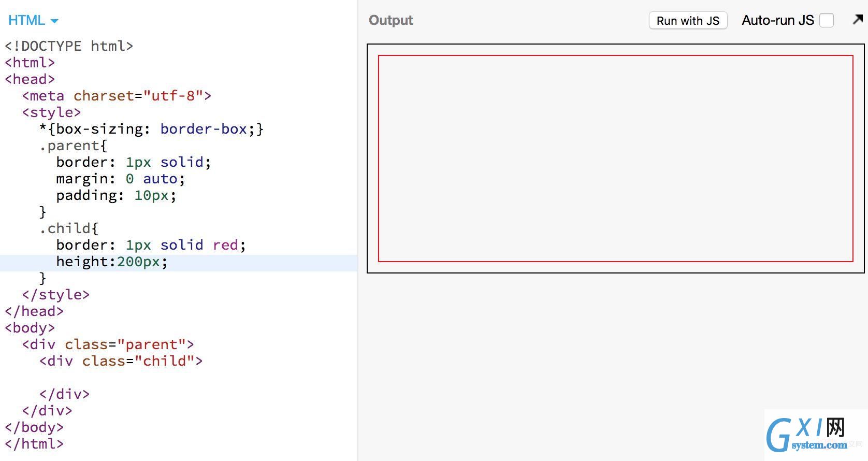The image size is (868, 461).
Task: Click the '<head>' opening tag line
Action: tap(30, 79)
